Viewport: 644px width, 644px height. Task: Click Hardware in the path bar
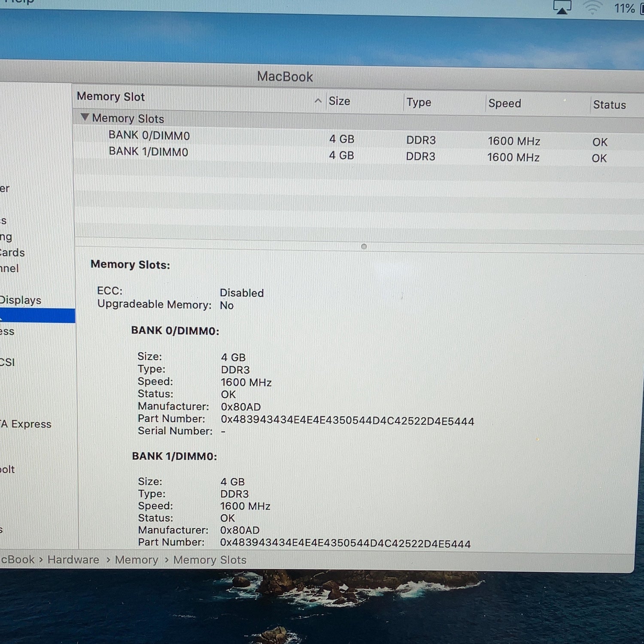[x=73, y=559]
